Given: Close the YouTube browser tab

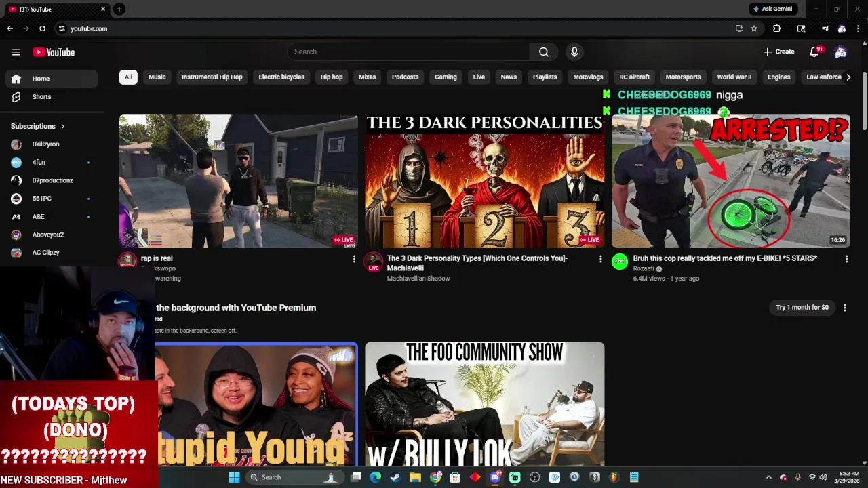Looking at the screenshot, I should 103,9.
